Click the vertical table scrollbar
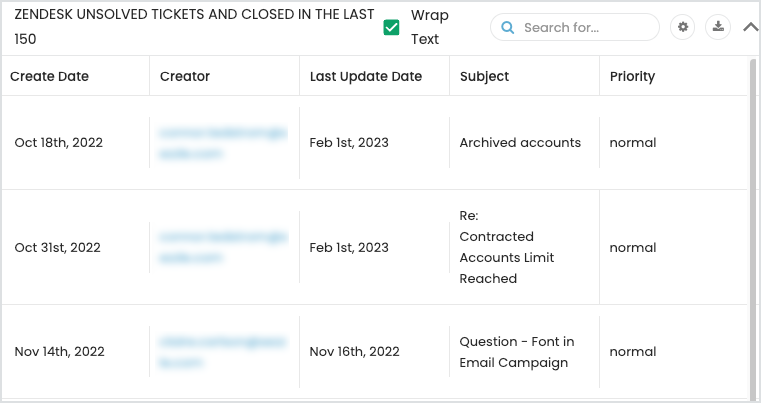This screenshot has height=403, width=761. pos(753,228)
